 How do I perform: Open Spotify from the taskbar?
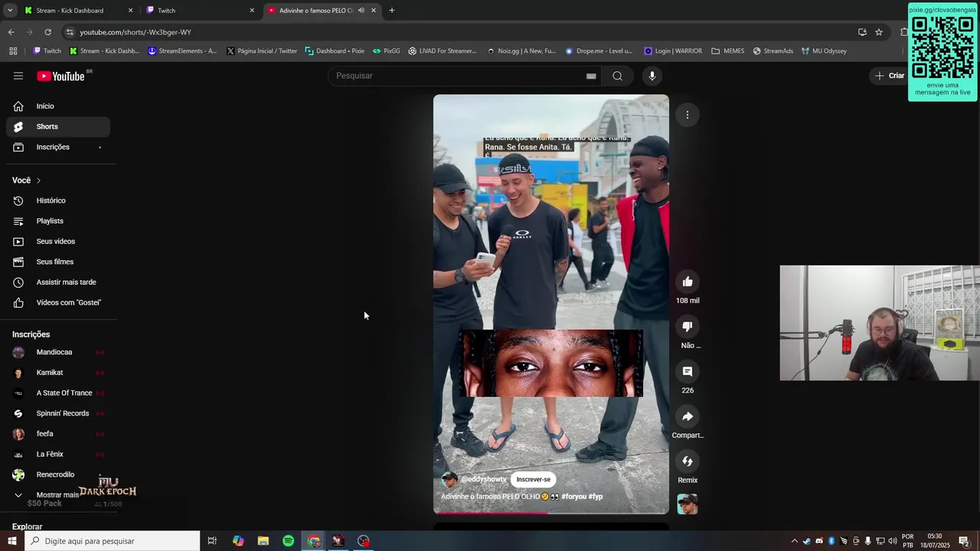click(288, 541)
